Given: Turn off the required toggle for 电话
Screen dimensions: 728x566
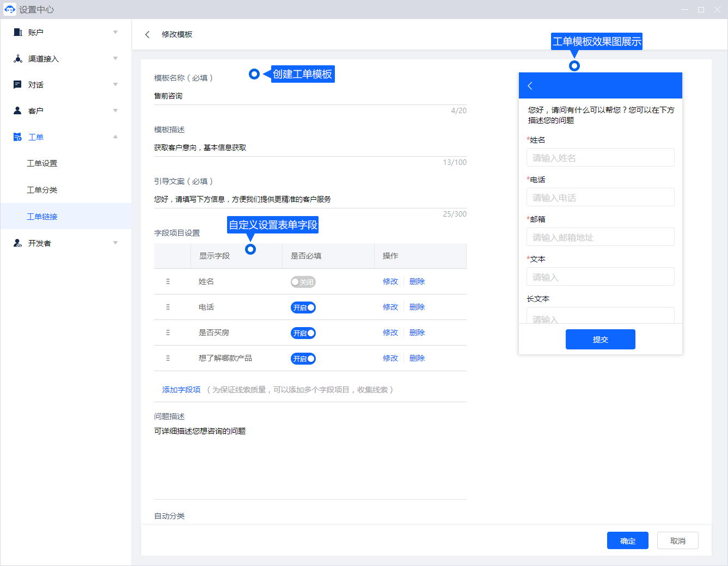Looking at the screenshot, I should pyautogui.click(x=303, y=307).
